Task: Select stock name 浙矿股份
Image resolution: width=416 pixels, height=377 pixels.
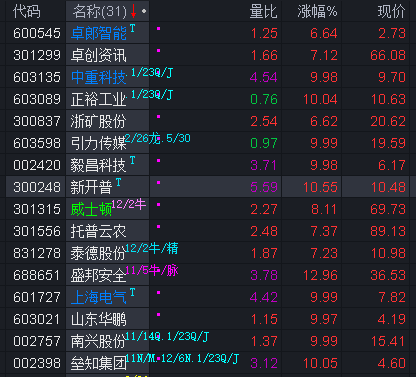Action: pos(99,121)
